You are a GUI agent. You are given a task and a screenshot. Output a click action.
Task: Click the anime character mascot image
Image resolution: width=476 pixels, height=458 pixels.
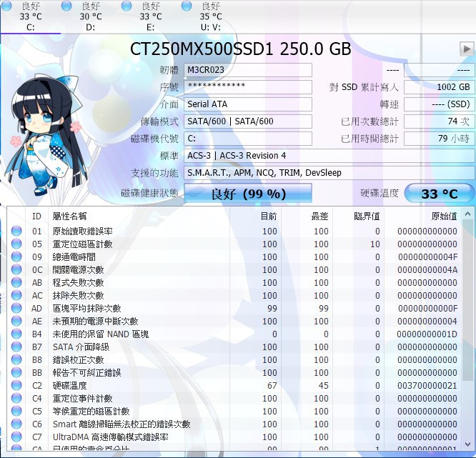point(46,135)
